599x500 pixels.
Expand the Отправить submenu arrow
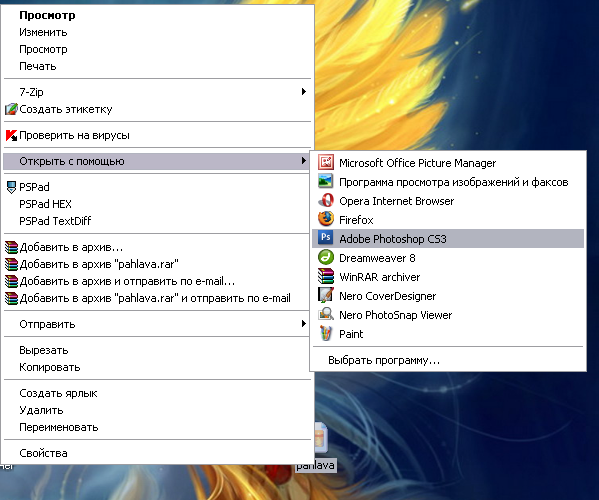304,324
